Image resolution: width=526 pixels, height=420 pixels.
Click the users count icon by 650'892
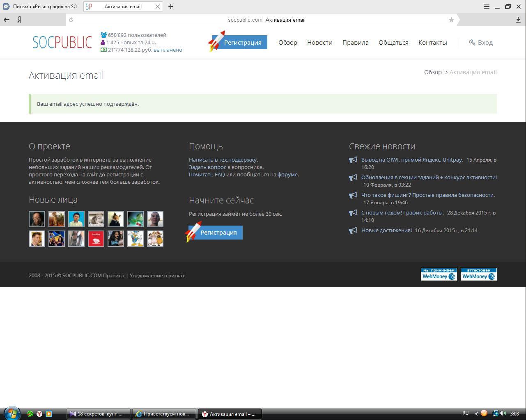click(x=103, y=35)
